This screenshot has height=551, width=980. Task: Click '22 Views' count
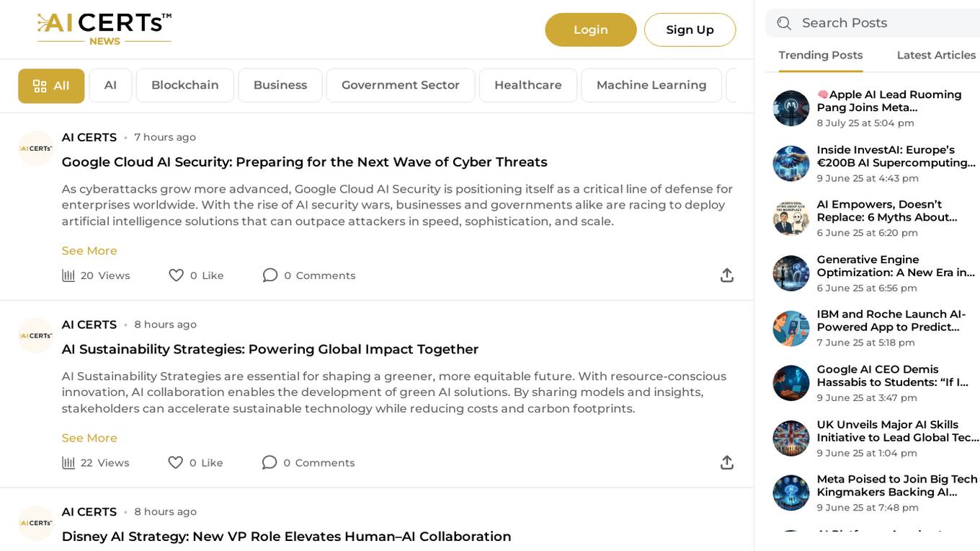(x=105, y=462)
